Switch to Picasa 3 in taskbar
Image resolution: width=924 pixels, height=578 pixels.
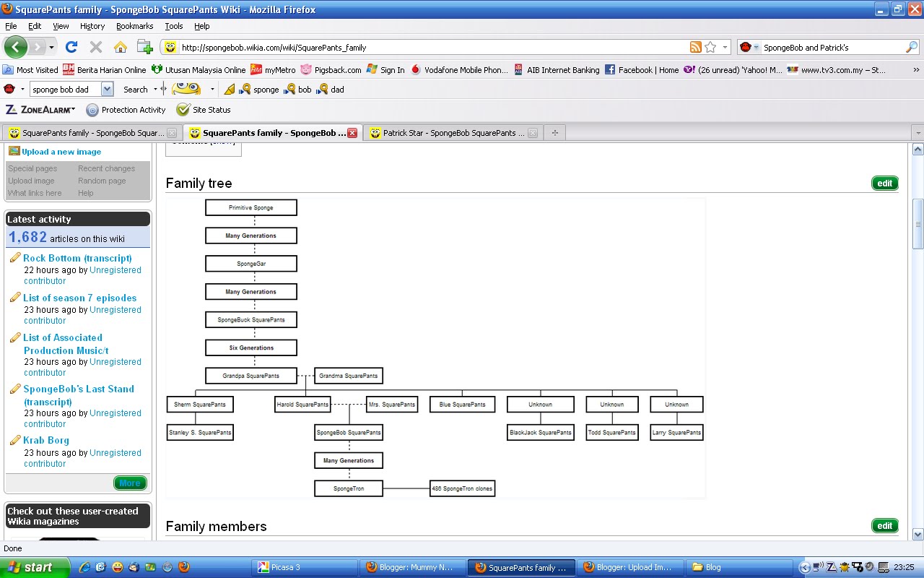(x=304, y=567)
